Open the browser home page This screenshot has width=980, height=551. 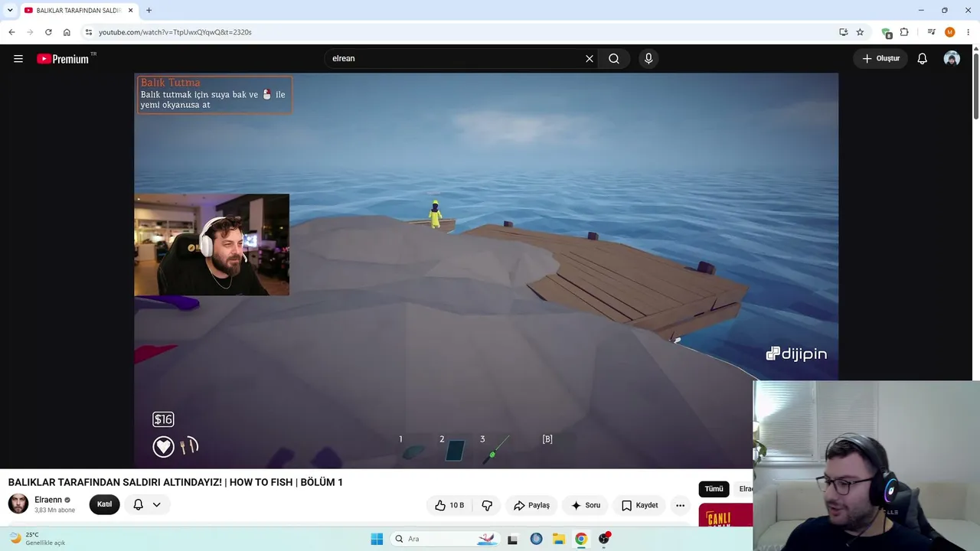pyautogui.click(x=67, y=32)
